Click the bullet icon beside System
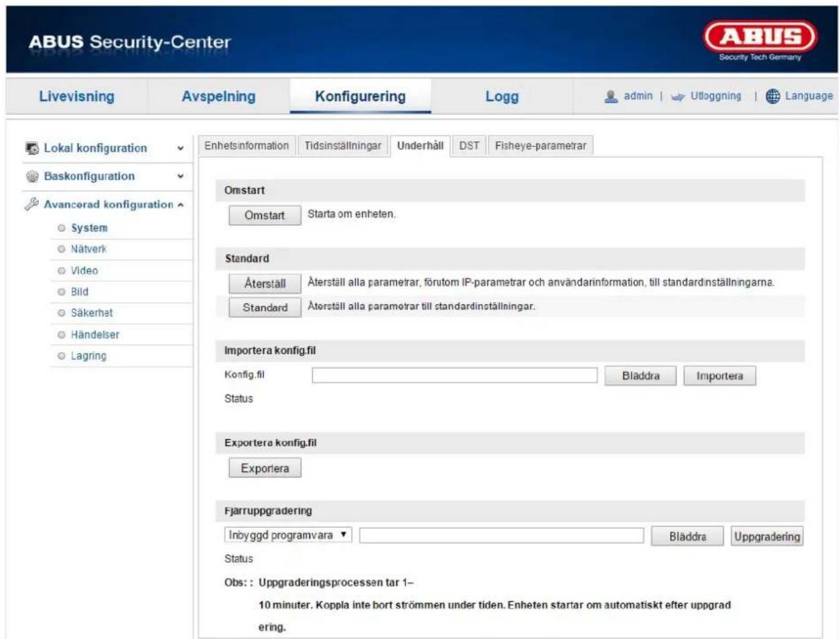This screenshot has height=639, width=840. tap(62, 228)
